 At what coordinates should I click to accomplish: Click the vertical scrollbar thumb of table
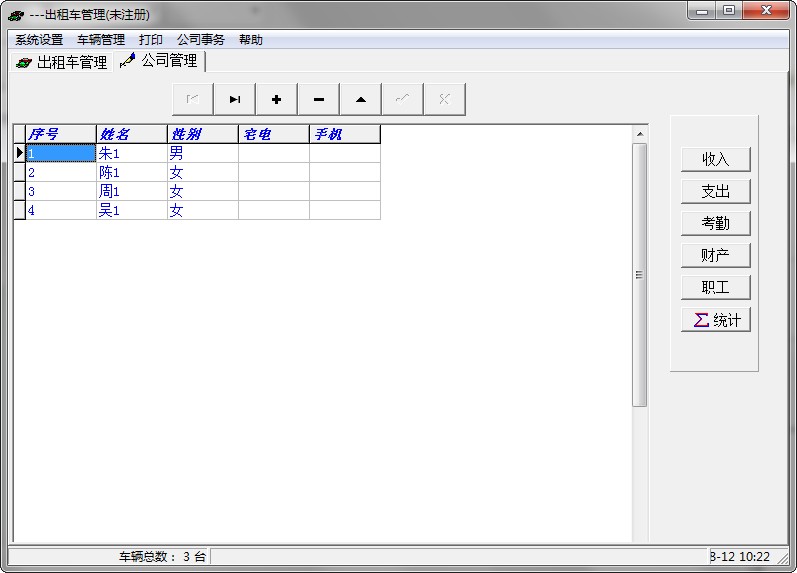[x=639, y=274]
